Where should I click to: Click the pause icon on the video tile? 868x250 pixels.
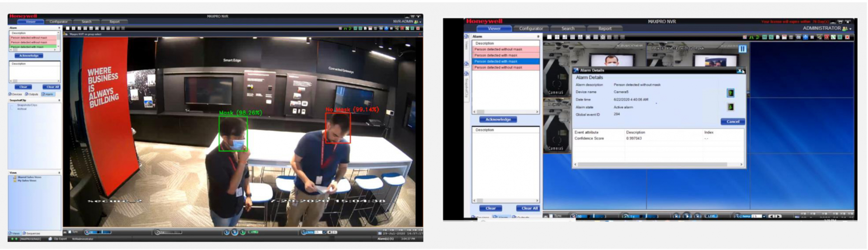tap(742, 49)
